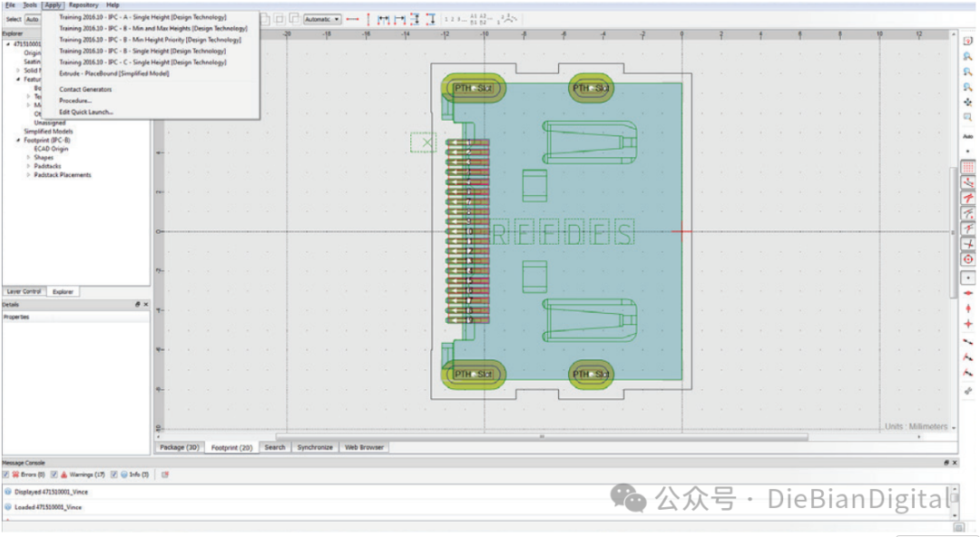
Task: Close the Details panel
Action: 145,305
